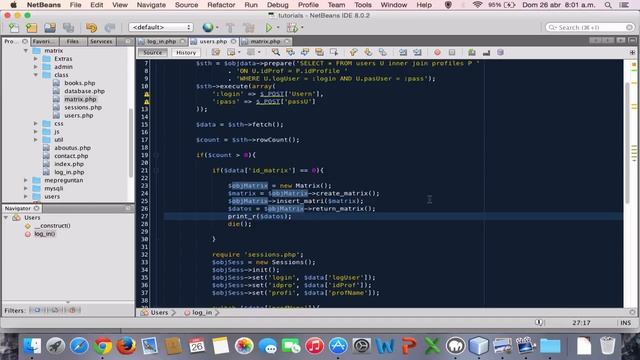The width and height of the screenshot is (640, 360).
Task: Select the History view button
Action: pyautogui.click(x=186, y=53)
